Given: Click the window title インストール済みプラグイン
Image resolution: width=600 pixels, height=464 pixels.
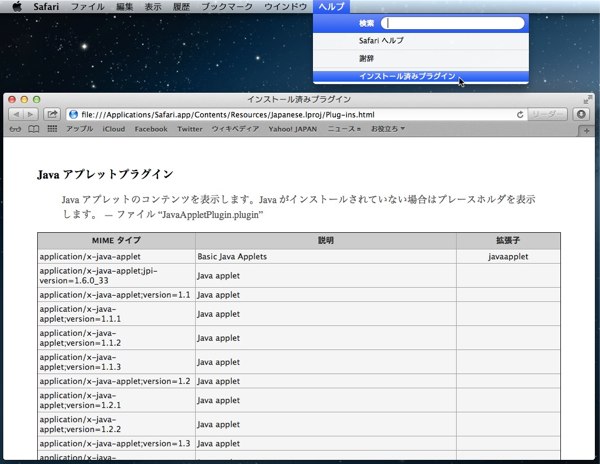Looking at the screenshot, I should [299, 99].
